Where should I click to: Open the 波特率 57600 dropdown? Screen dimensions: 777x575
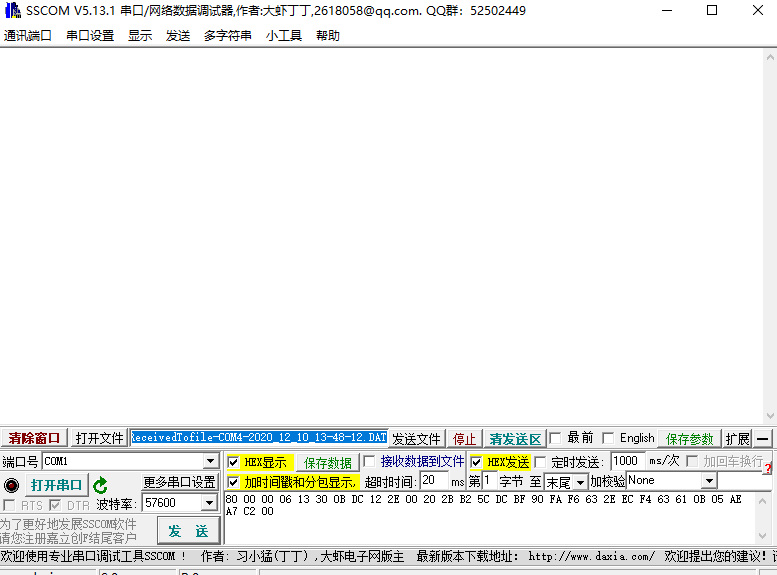[210, 503]
